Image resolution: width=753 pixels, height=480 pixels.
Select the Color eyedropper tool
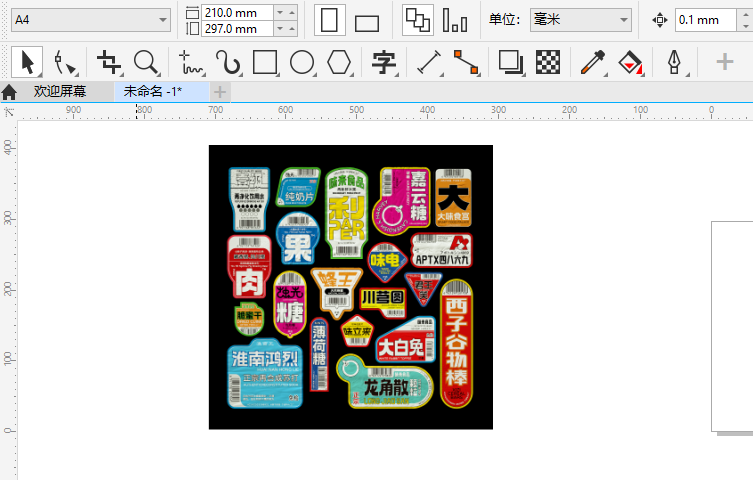(x=593, y=62)
